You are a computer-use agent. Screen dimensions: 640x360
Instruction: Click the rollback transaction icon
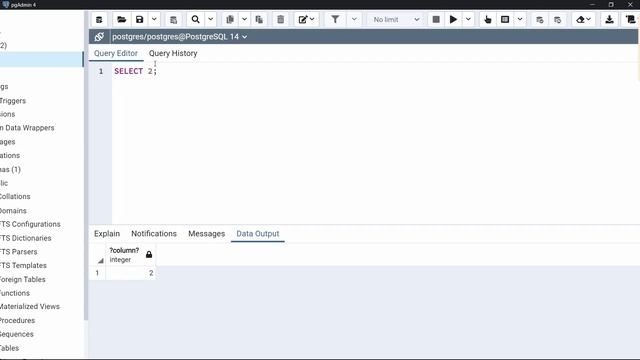(557, 20)
